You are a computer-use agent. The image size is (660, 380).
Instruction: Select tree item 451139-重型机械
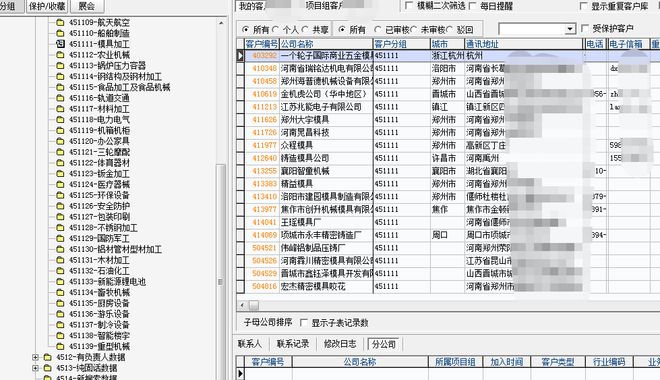coord(99,347)
